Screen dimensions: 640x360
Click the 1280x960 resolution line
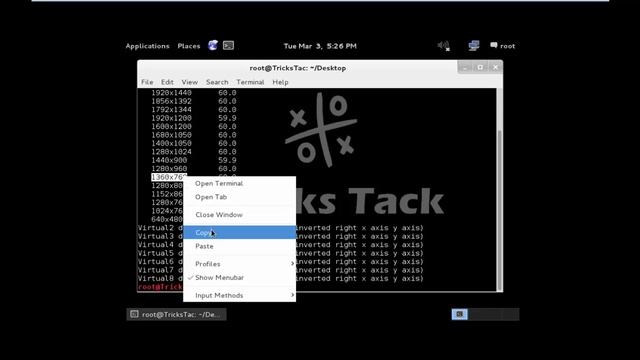[x=193, y=169]
